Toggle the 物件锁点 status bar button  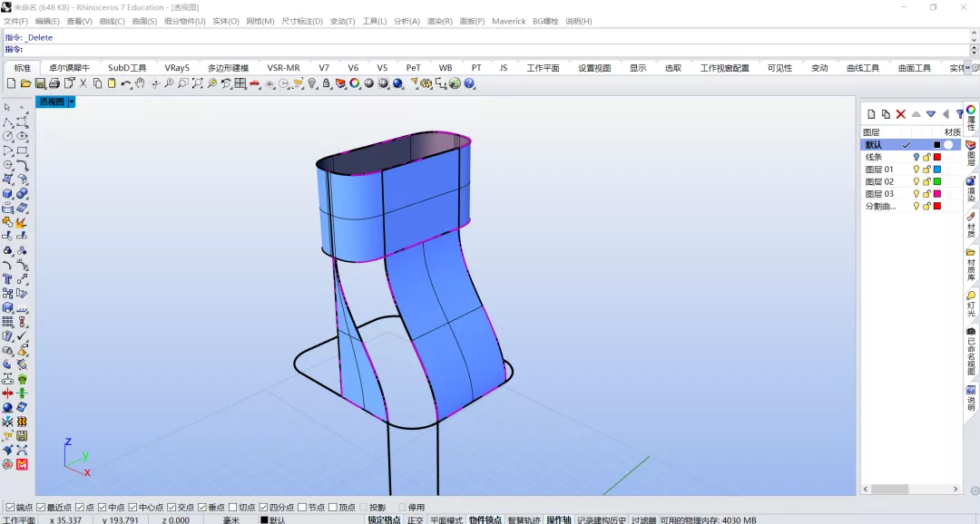point(485,519)
